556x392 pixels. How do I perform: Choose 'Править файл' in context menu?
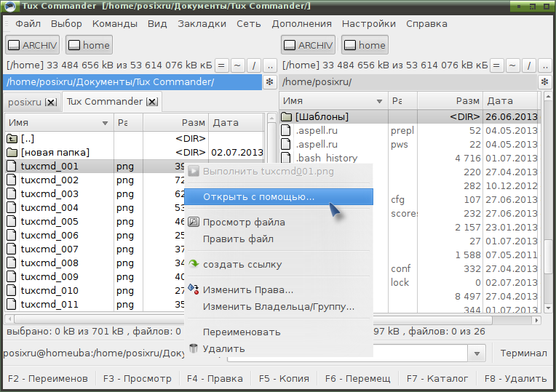tap(279, 239)
